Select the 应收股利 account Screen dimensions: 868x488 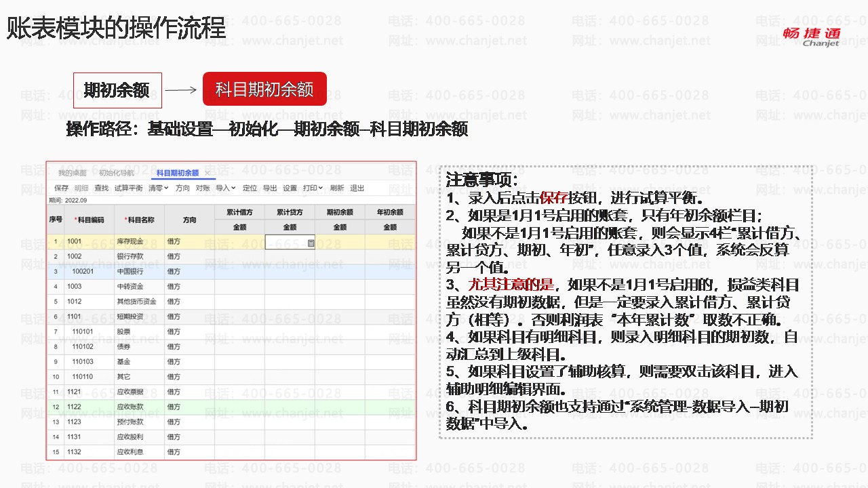[129, 437]
